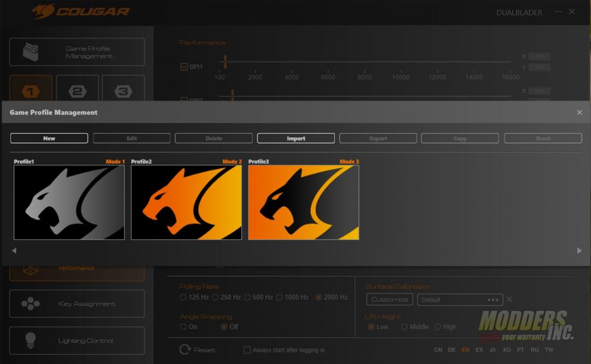Select 2000 Hz polling rate

318,297
